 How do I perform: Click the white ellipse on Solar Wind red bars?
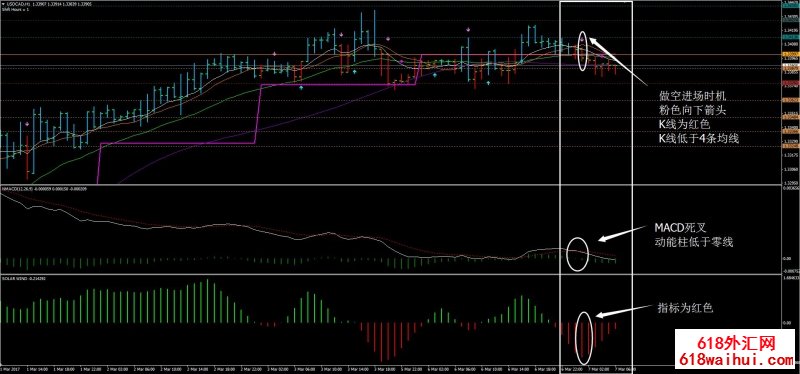click(x=584, y=336)
